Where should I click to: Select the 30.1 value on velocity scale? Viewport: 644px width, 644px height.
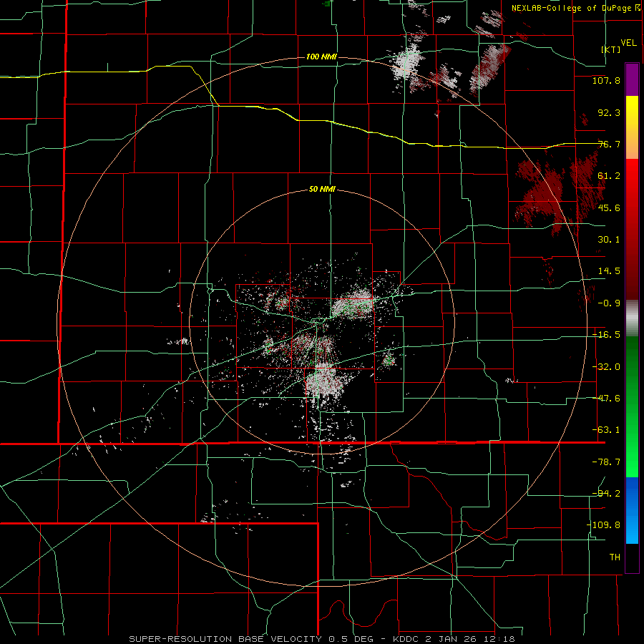pos(609,240)
